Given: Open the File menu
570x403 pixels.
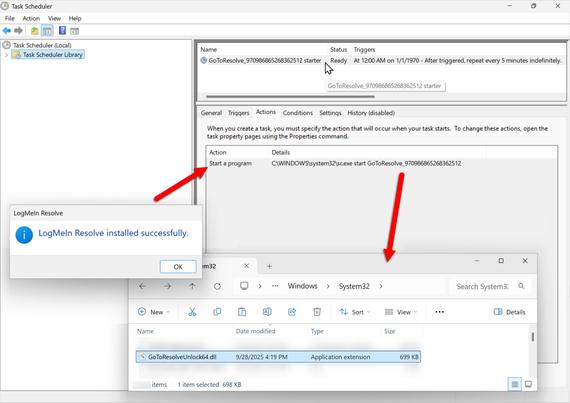Looking at the screenshot, I should [9, 18].
